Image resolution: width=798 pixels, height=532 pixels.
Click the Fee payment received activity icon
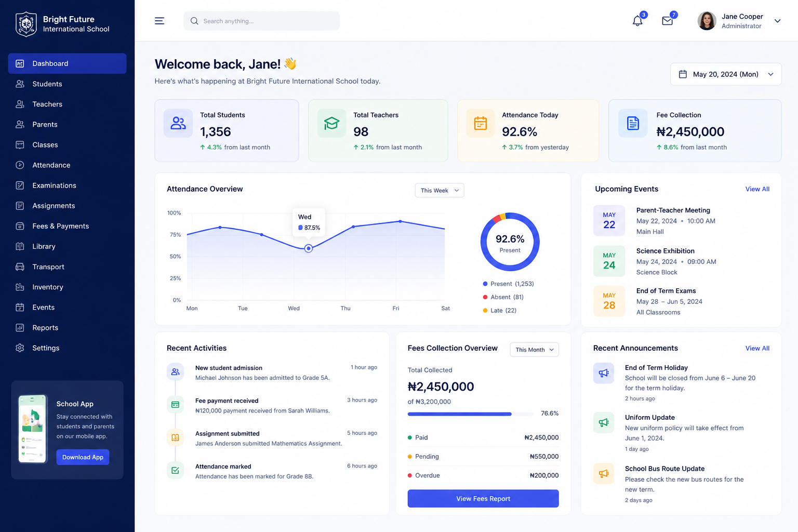(175, 405)
